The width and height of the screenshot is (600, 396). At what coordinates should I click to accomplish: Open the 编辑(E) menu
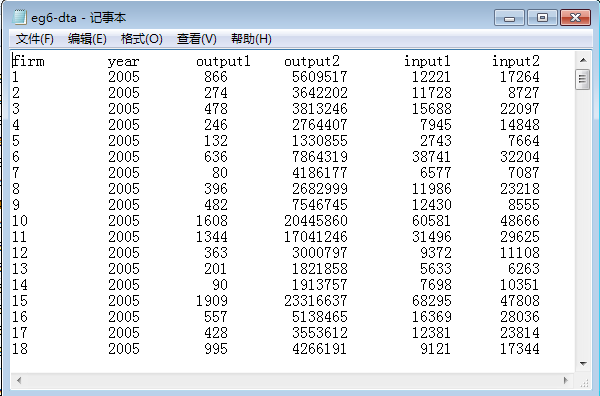87,39
